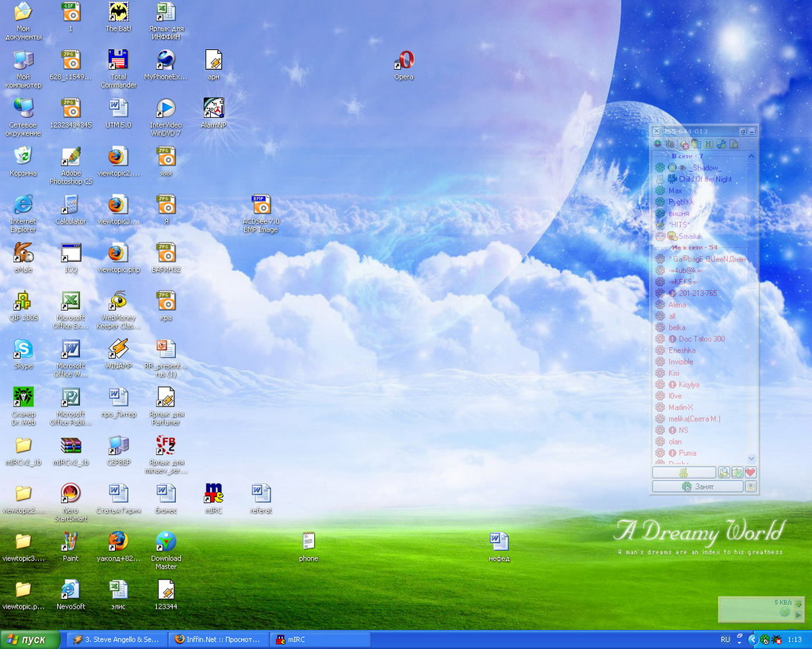
Task: Toggle the H icon in ICQ toolbar
Action: pyautogui.click(x=708, y=144)
